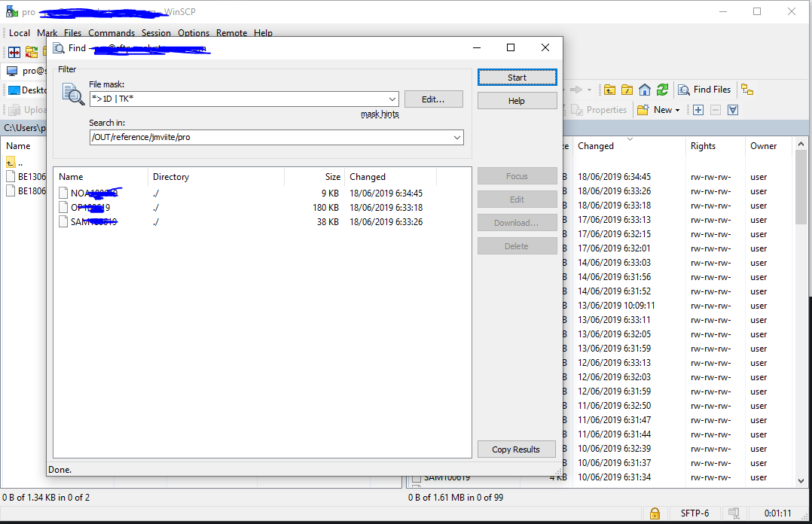
Task: Click the padlock encryption status icon
Action: coord(655,513)
